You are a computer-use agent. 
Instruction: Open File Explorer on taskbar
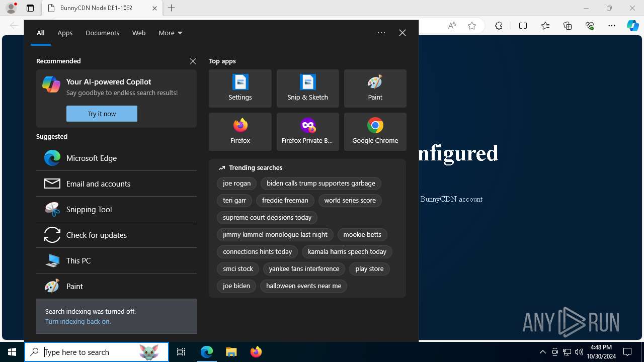pyautogui.click(x=231, y=352)
